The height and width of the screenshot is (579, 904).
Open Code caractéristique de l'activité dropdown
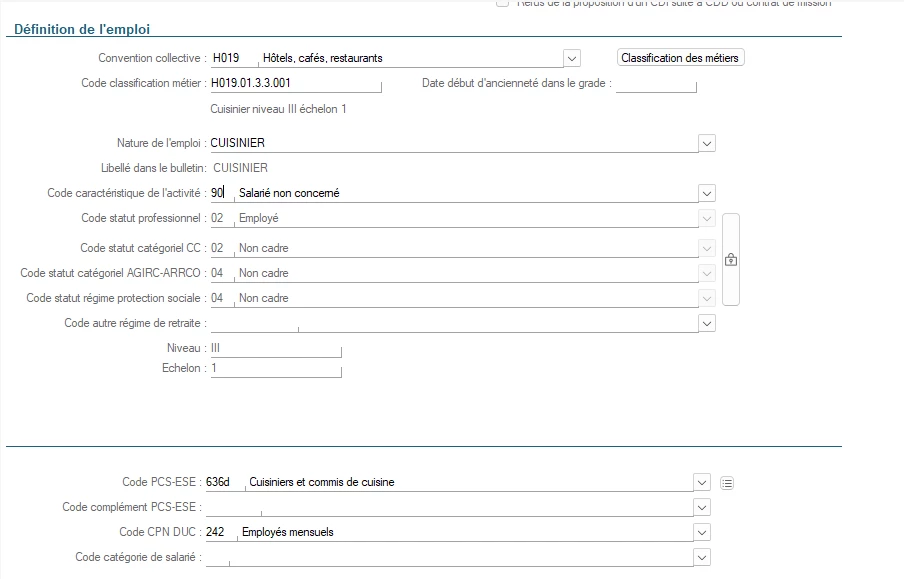click(x=707, y=193)
